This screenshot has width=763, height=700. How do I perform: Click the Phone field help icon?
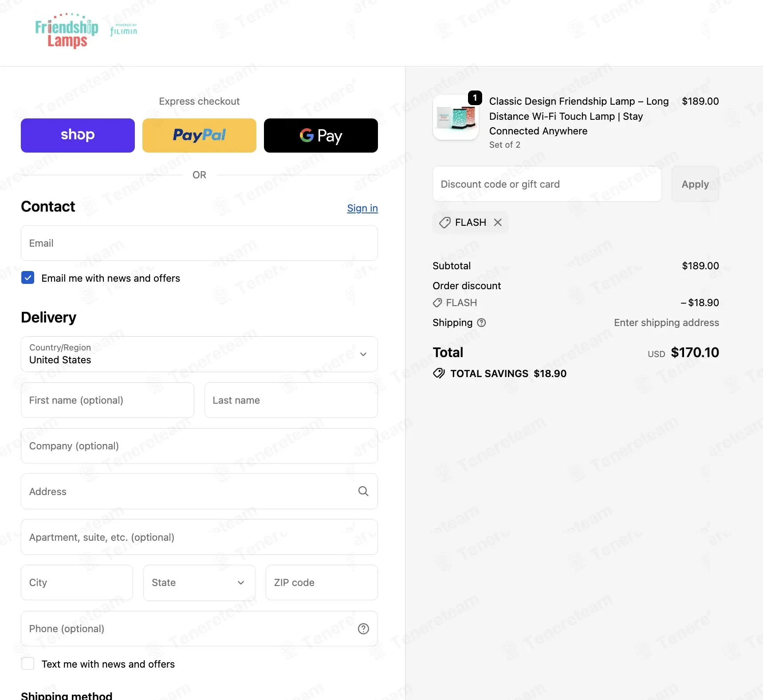(x=363, y=629)
